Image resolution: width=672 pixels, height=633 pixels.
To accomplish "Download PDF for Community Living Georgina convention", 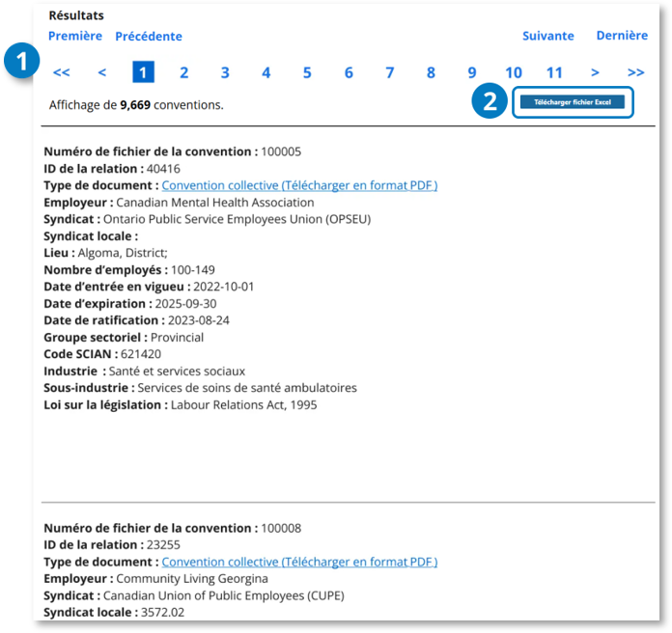I will click(x=299, y=562).
